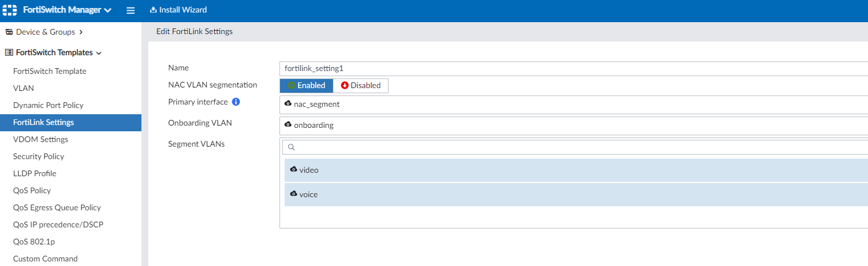Click the onboarding VLAN icon
The height and width of the screenshot is (266, 868).
tap(288, 124)
